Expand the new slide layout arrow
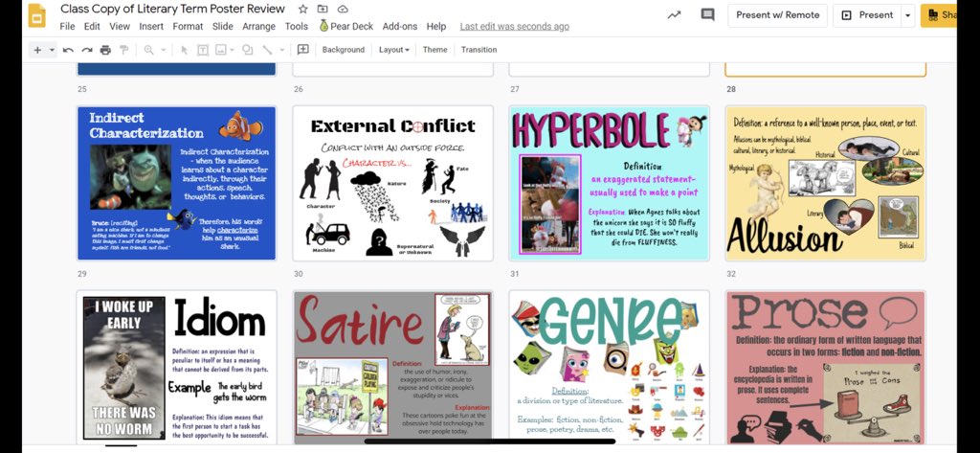Viewport: 980px width, 453px height. point(52,50)
